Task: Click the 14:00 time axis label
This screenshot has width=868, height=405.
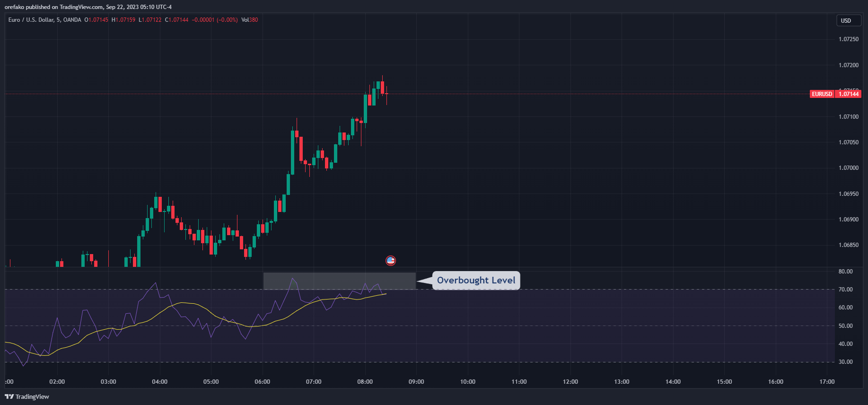Action: point(673,382)
